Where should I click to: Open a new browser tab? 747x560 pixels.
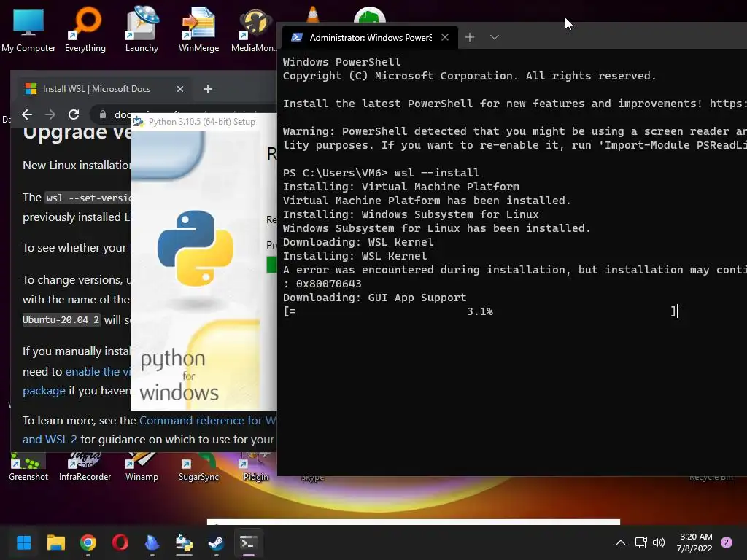click(x=208, y=89)
